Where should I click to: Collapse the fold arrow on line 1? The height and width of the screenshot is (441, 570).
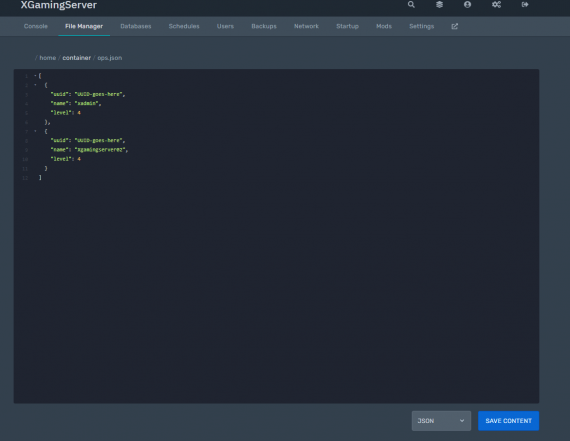tap(35, 76)
